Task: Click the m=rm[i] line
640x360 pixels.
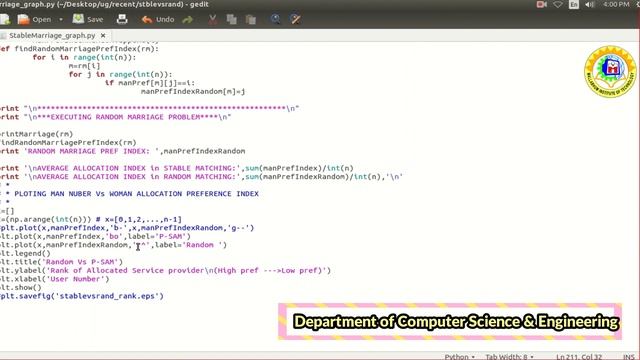Action: point(84,66)
